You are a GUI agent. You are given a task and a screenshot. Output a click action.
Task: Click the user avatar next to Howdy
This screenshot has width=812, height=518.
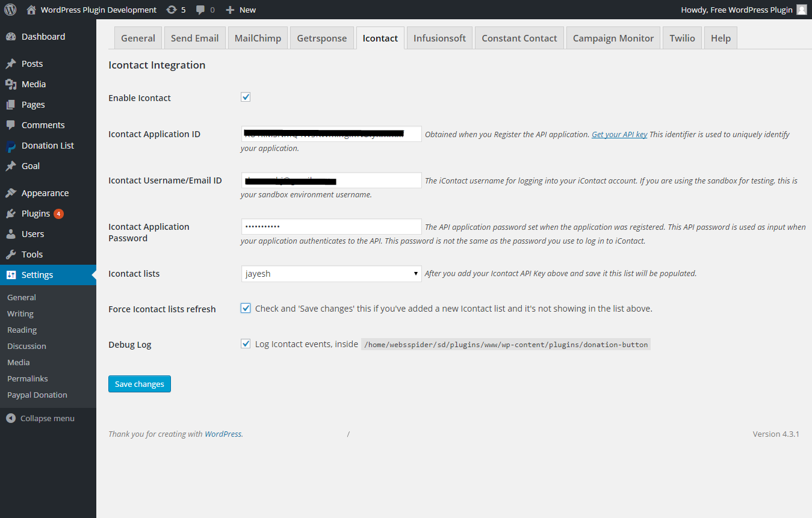click(802, 10)
